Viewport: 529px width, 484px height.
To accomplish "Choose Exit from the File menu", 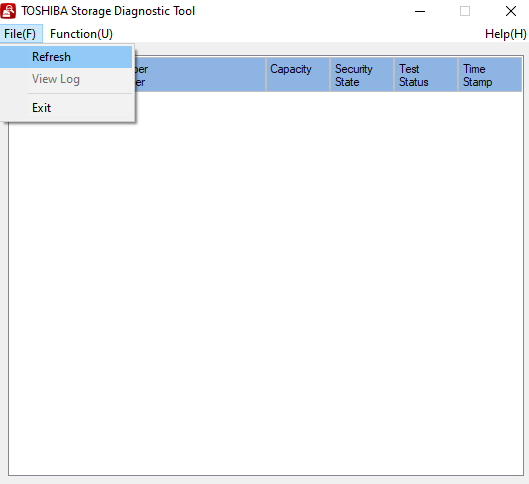I will (66, 108).
